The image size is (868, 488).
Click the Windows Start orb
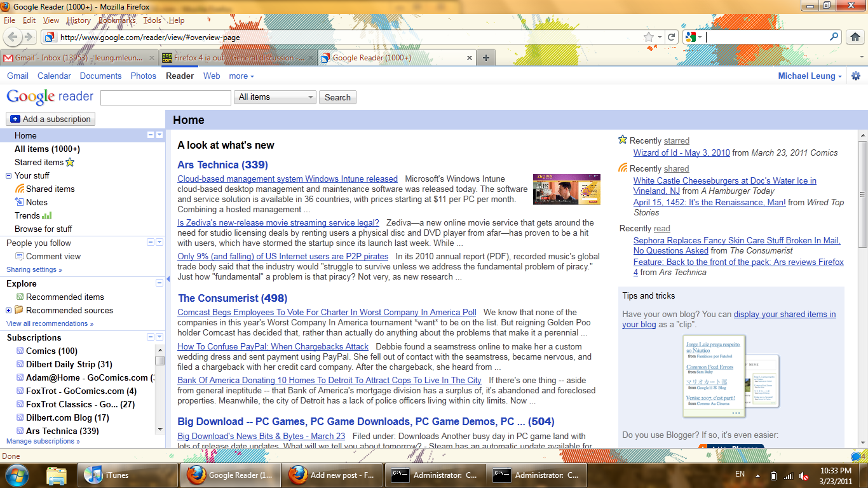pyautogui.click(x=17, y=475)
